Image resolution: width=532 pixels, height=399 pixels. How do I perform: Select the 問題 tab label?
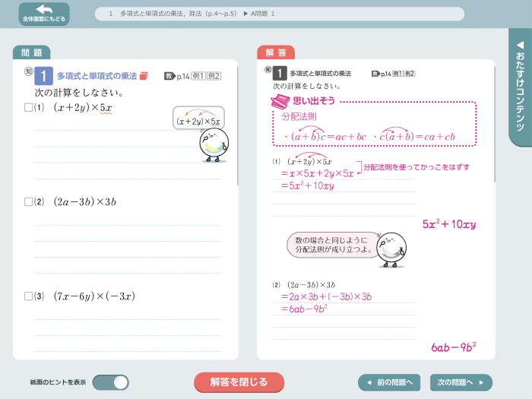click(32, 52)
